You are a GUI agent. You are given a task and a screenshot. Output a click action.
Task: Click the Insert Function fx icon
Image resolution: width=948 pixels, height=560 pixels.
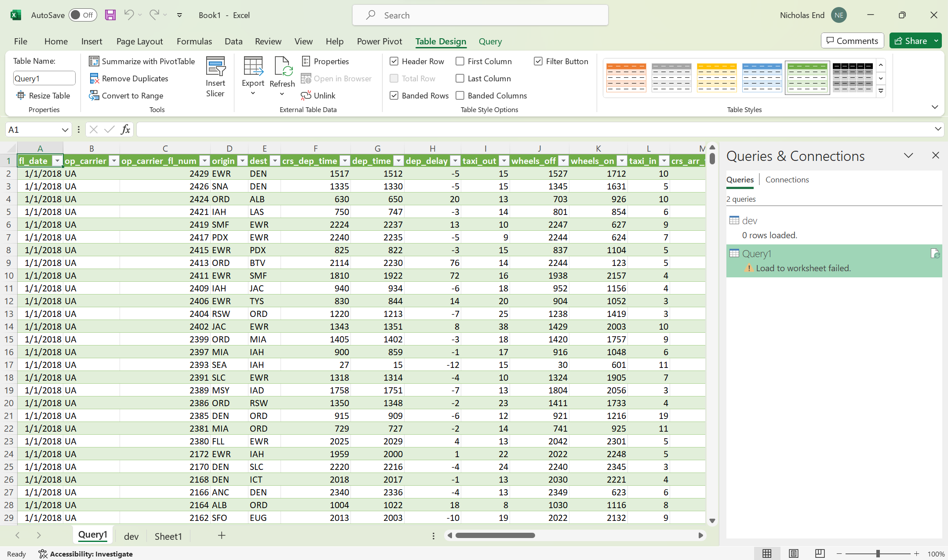point(125,129)
